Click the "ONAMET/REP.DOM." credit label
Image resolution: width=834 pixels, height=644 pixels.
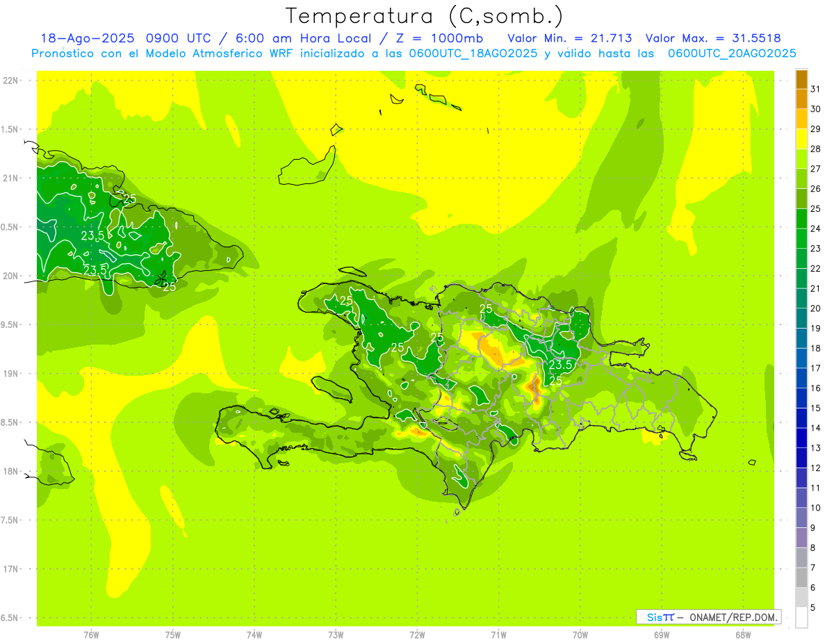733,617
